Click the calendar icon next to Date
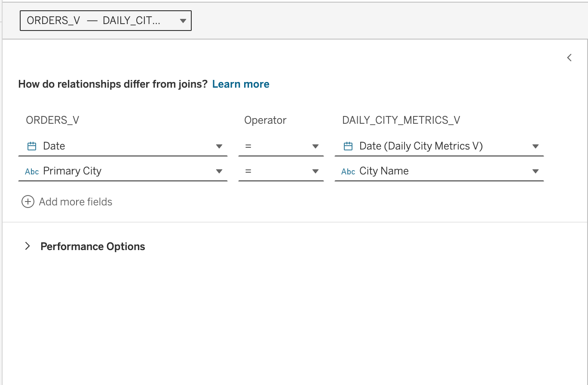Image resolution: width=588 pixels, height=385 pixels. coord(32,146)
